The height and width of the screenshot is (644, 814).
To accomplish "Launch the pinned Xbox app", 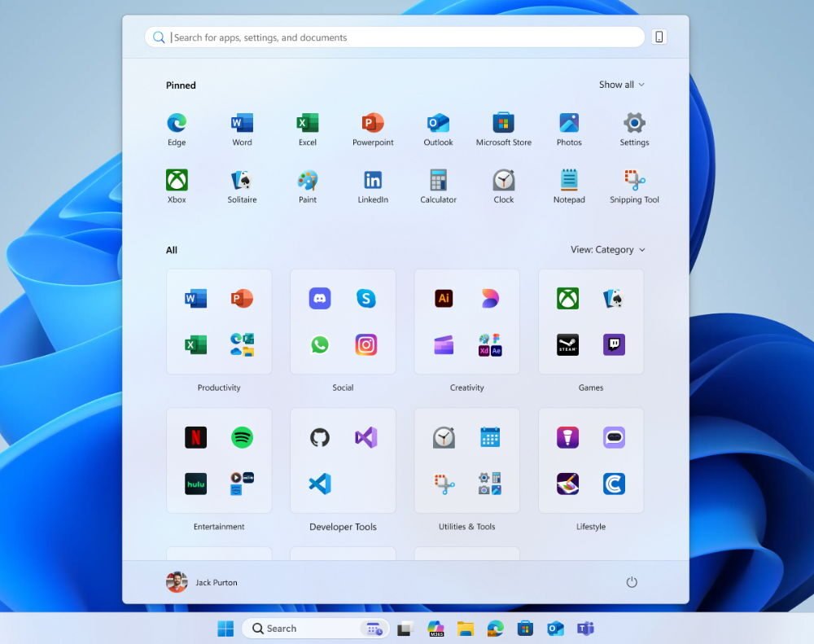I will (177, 180).
